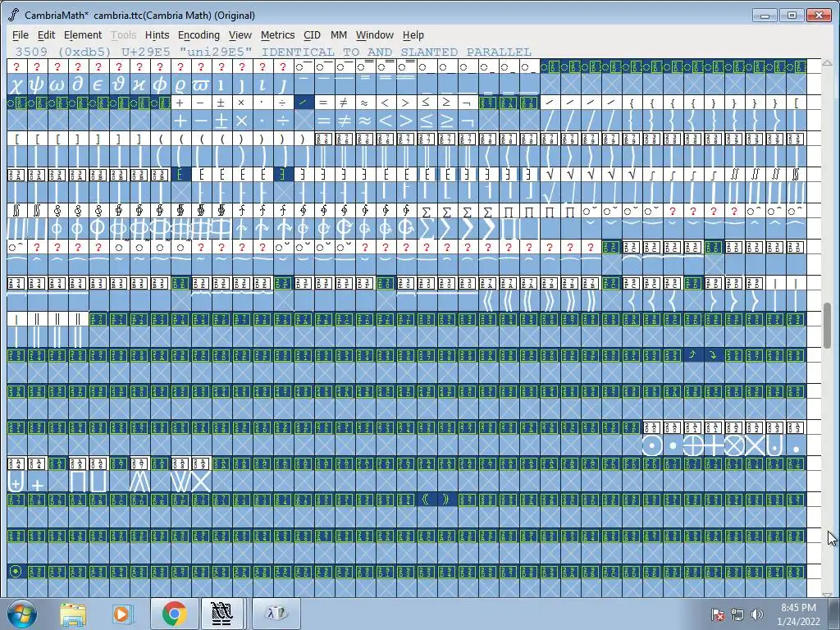Select the phi ϕ glyph cell
The image size is (840, 630).
160,84
